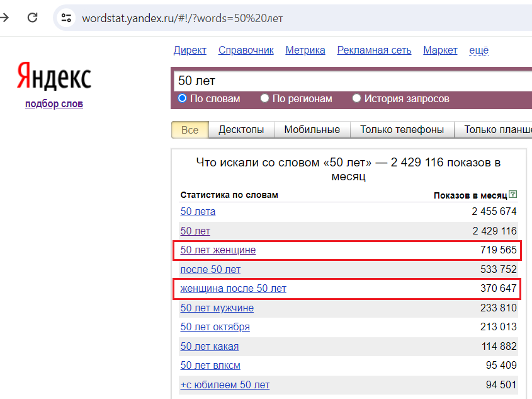This screenshot has width=532, height=399.
Task: Reload the page with the refresh icon
Action: 33,17
